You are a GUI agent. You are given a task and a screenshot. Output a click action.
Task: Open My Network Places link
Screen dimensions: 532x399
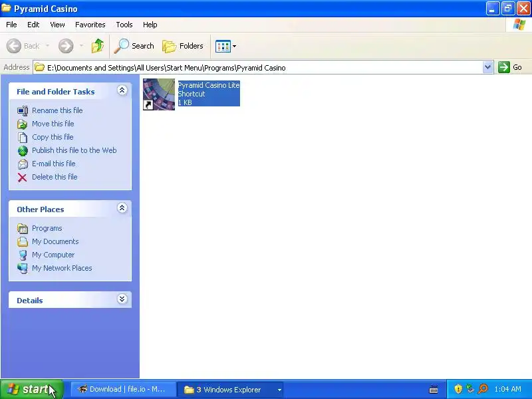pyautogui.click(x=62, y=268)
